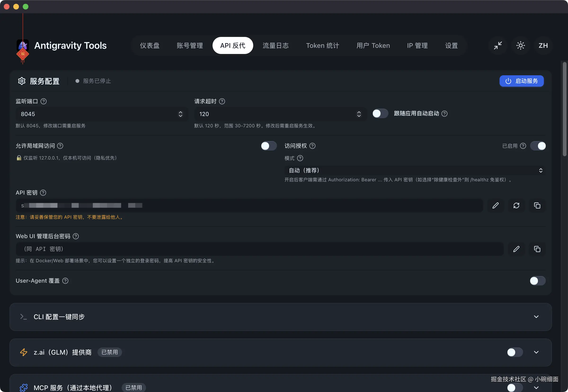This screenshot has height=392, width=568.
Task: Enable 跟随应用自动启动 toggle
Action: 380,113
